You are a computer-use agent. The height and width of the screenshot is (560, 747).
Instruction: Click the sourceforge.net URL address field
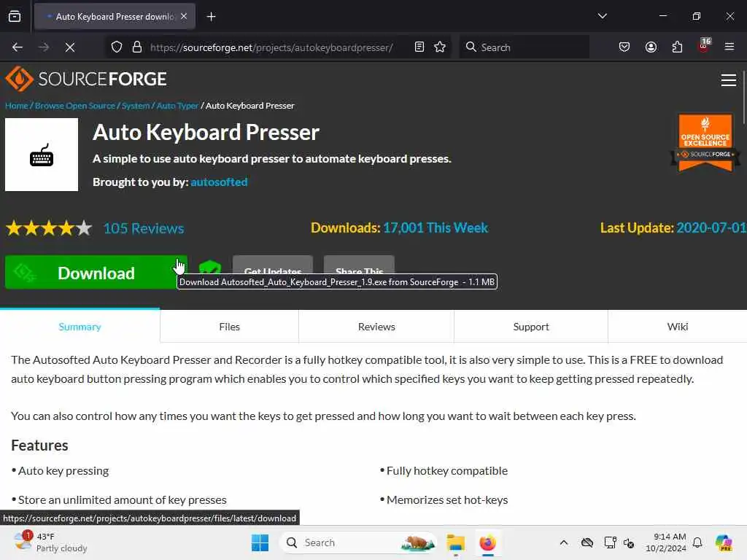click(x=271, y=47)
